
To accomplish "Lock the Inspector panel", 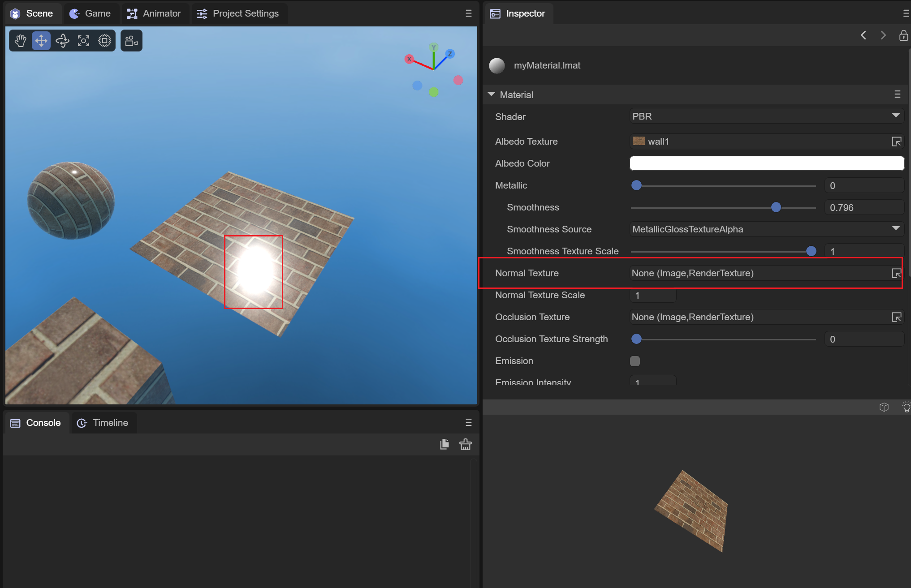I will pos(903,35).
